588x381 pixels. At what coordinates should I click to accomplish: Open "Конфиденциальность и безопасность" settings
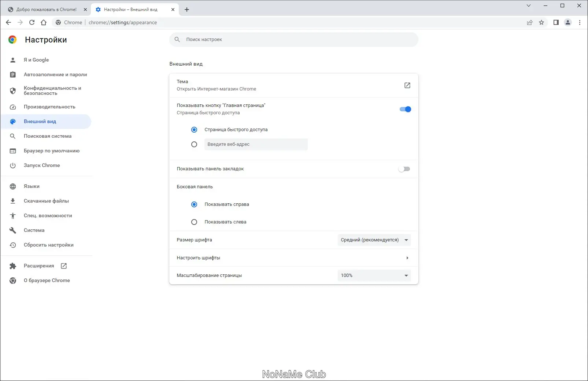tap(52, 90)
